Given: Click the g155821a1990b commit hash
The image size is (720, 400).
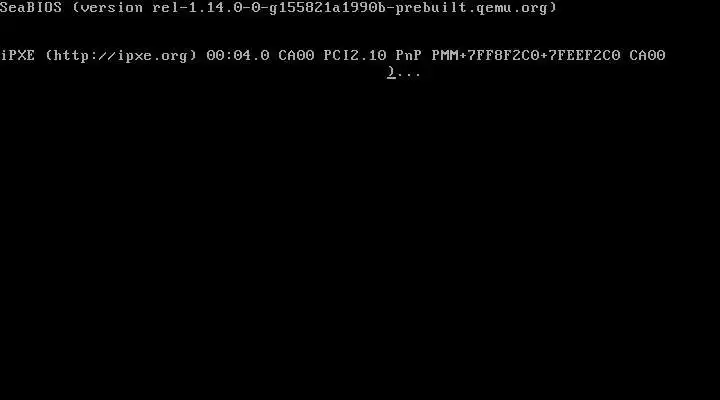Looking at the screenshot, I should click(327, 8).
